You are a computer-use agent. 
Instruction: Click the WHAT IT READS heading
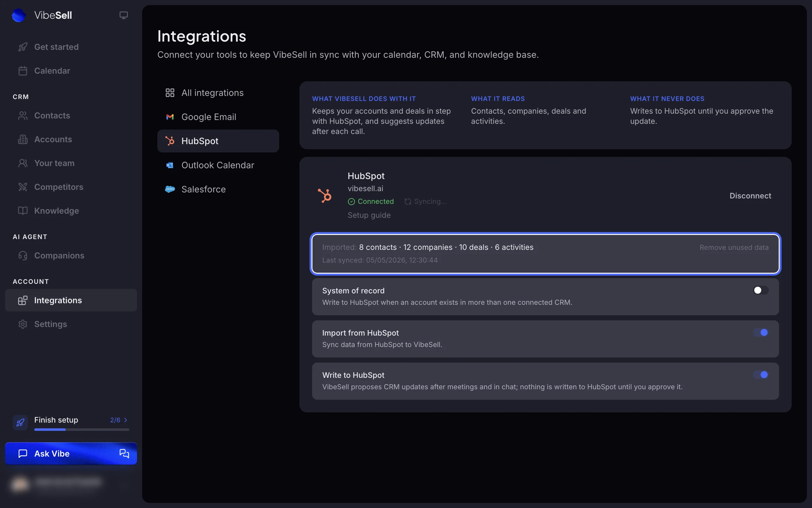(498, 99)
